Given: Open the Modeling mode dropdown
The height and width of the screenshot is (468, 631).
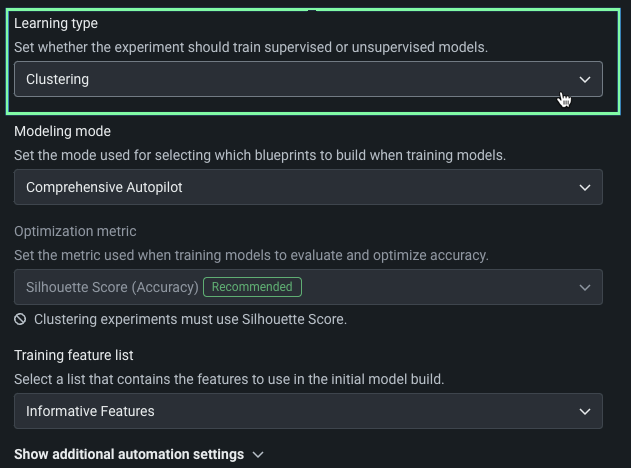Looking at the screenshot, I should pyautogui.click(x=308, y=187).
